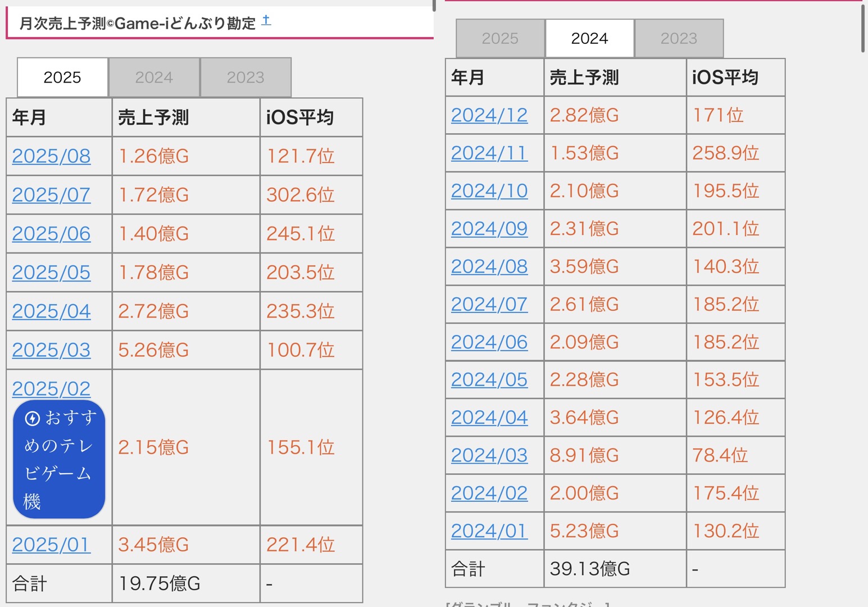Select the 2025 tab in left table
This screenshot has height=607, width=868.
tap(62, 77)
